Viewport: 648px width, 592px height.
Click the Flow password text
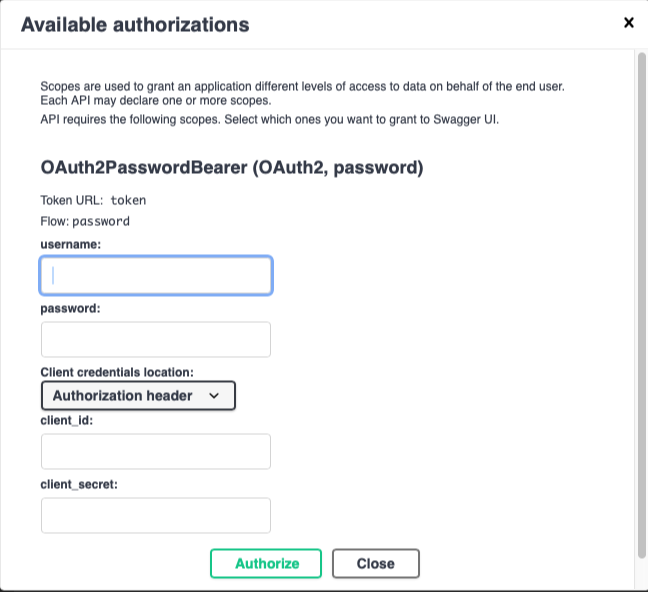pos(101,221)
